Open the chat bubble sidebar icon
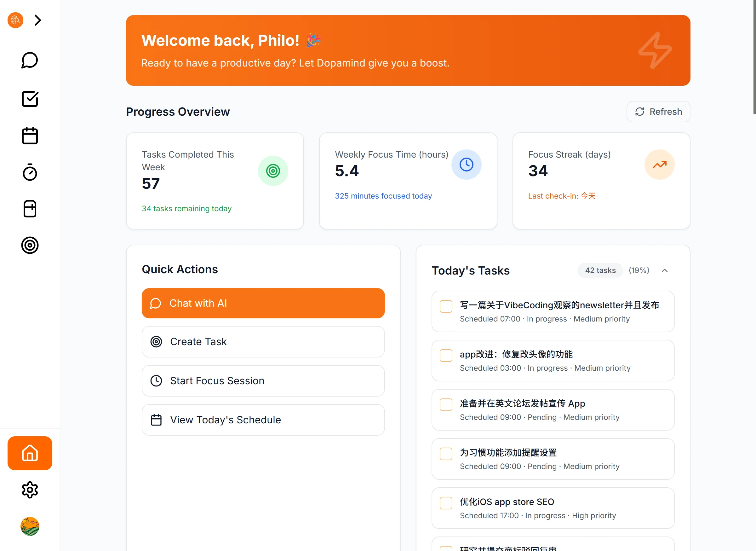This screenshot has height=551, width=756. [x=30, y=61]
